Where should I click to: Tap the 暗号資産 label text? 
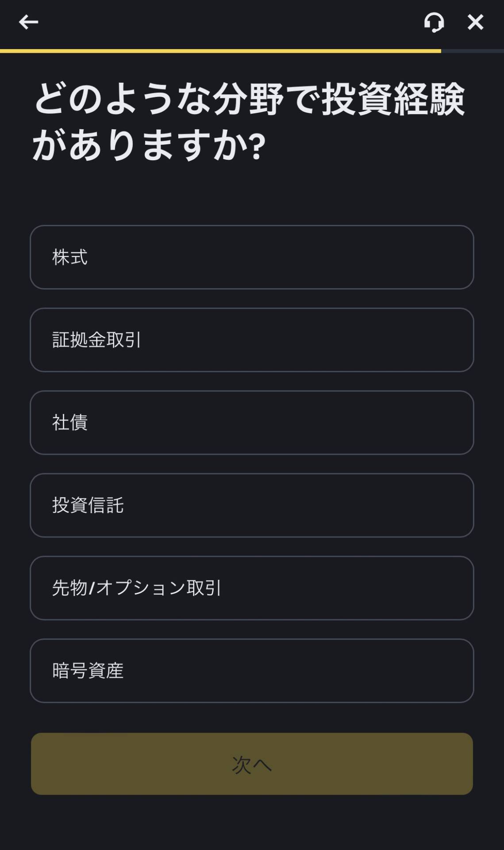pyautogui.click(x=88, y=671)
